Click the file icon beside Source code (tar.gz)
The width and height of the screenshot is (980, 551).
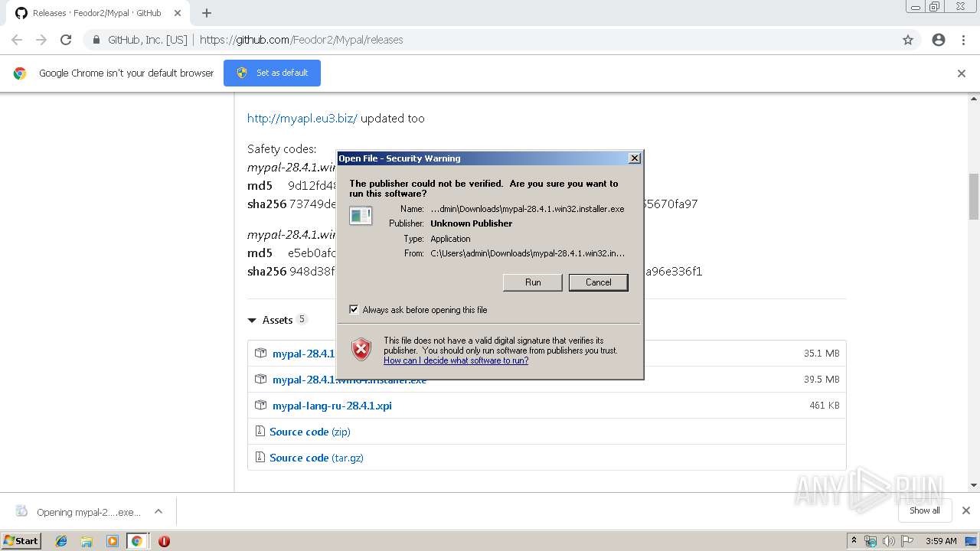(260, 457)
